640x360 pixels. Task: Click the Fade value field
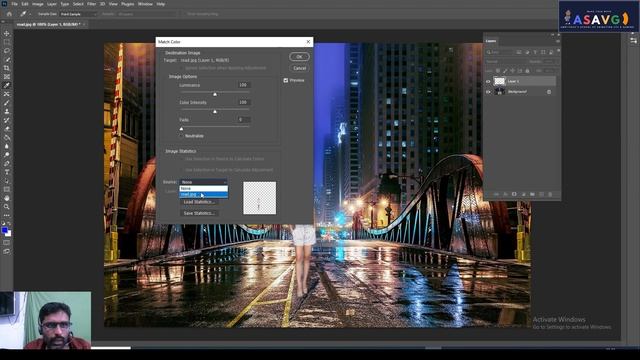(244, 120)
